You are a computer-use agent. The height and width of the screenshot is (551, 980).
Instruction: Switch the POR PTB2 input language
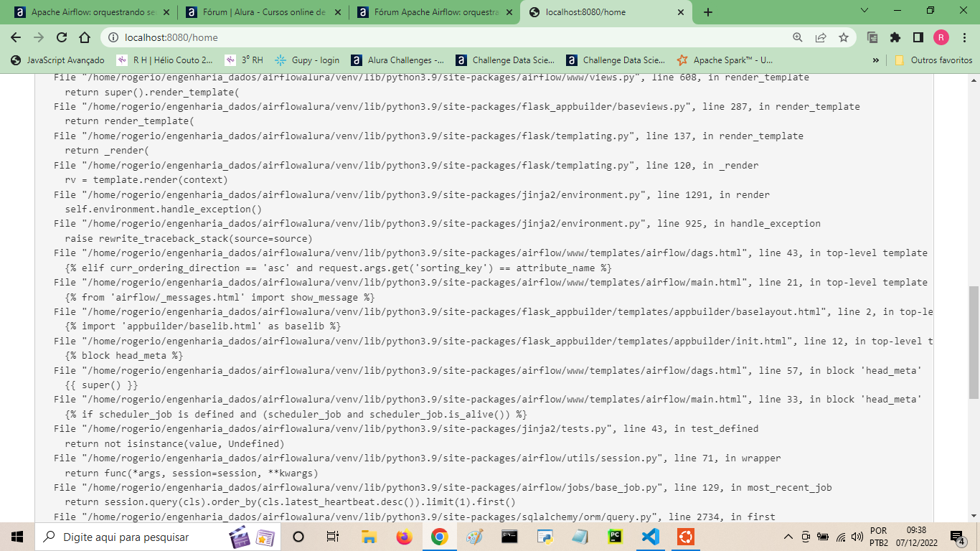point(879,537)
